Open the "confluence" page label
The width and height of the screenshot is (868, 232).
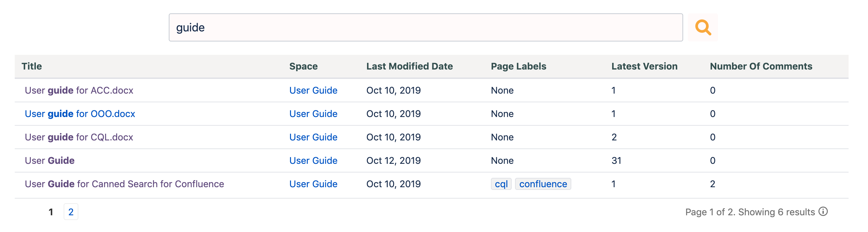(543, 184)
